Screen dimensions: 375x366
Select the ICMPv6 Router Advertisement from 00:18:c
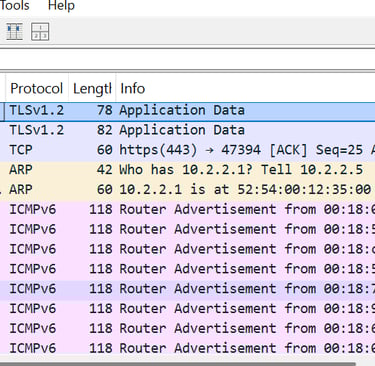[x=187, y=249]
